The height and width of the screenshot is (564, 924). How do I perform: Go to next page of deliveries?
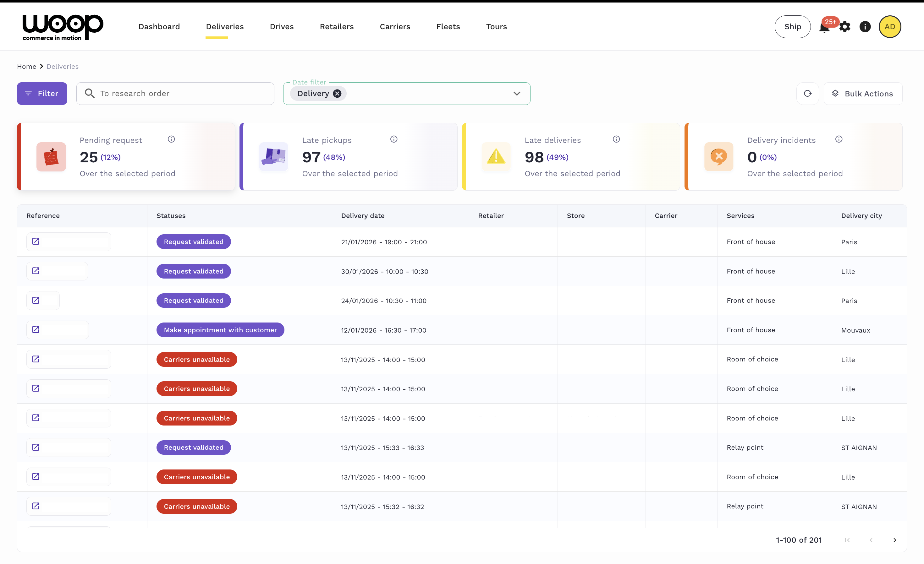pyautogui.click(x=894, y=540)
